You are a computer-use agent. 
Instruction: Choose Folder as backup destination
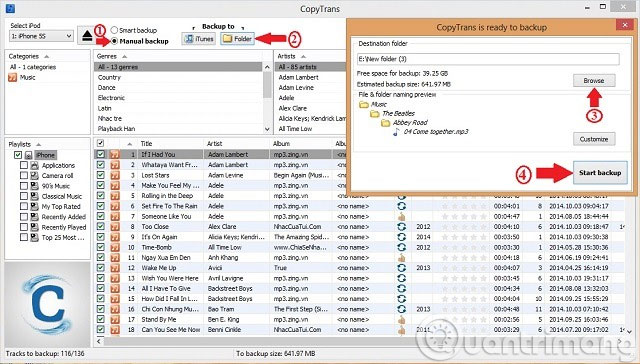238,39
